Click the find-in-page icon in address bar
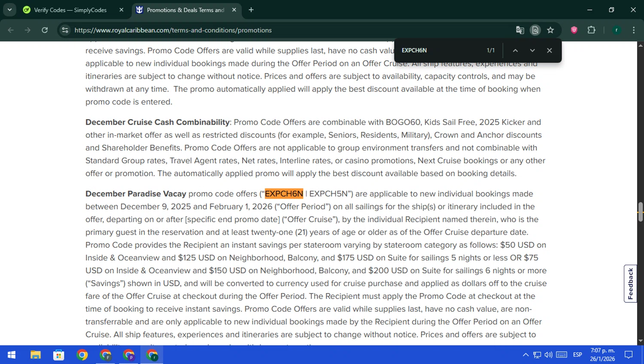This screenshot has width=644, height=364. pos(535,30)
